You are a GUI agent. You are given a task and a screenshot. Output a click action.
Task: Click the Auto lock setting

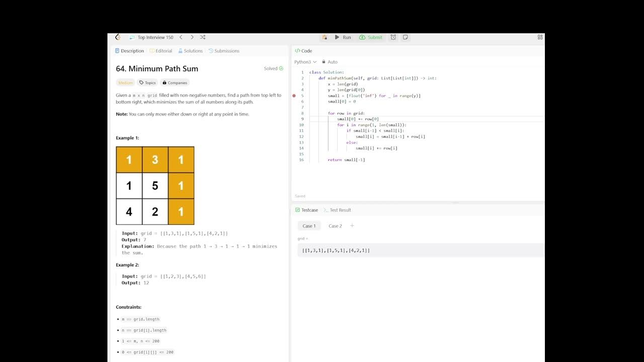pyautogui.click(x=330, y=62)
